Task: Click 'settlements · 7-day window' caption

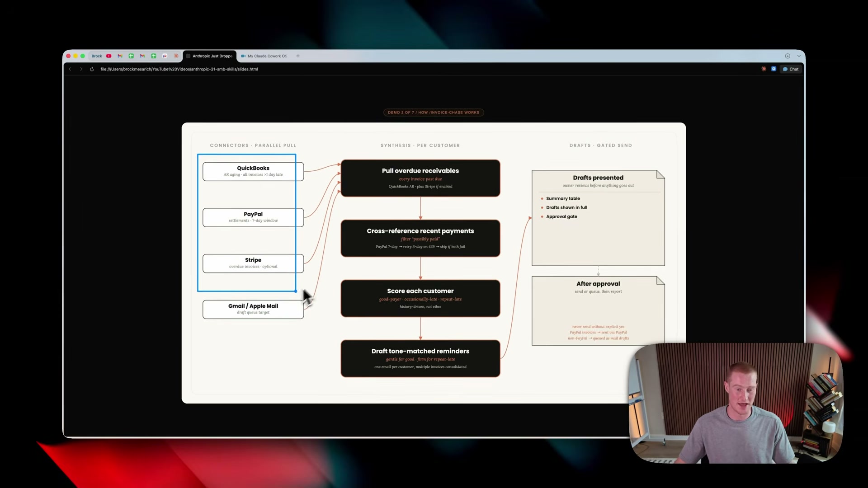Action: (253, 221)
